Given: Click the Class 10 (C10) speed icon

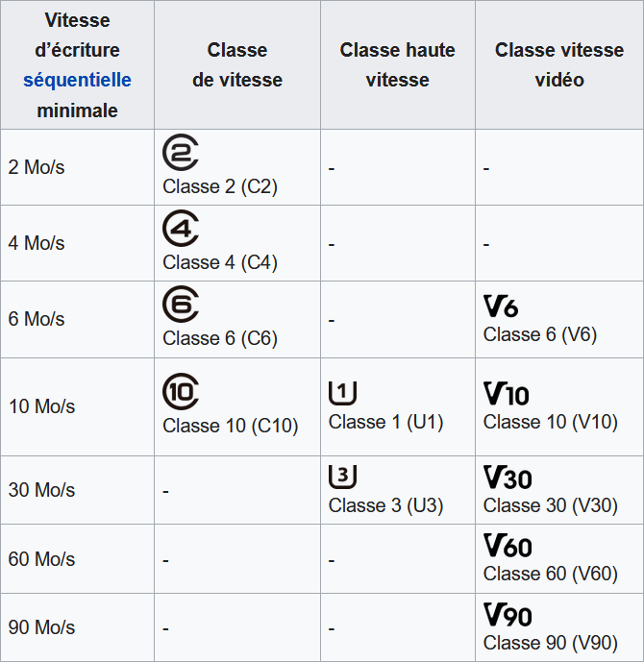Looking at the screenshot, I should click(181, 392).
